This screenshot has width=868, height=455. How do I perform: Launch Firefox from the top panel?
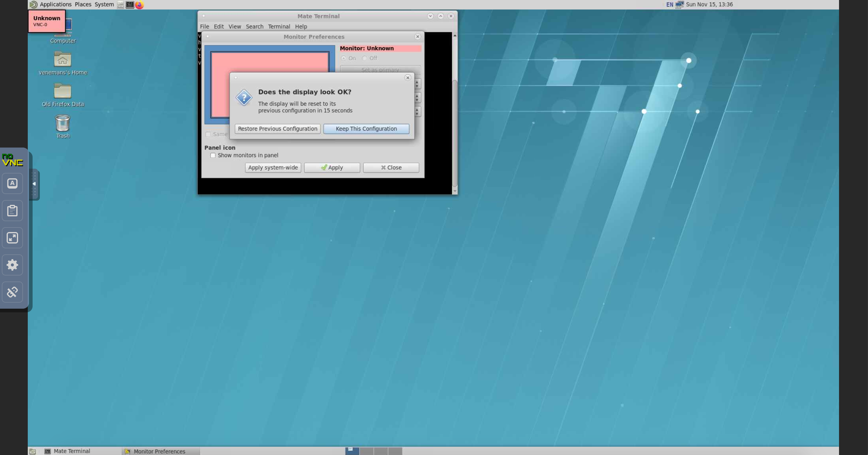139,5
